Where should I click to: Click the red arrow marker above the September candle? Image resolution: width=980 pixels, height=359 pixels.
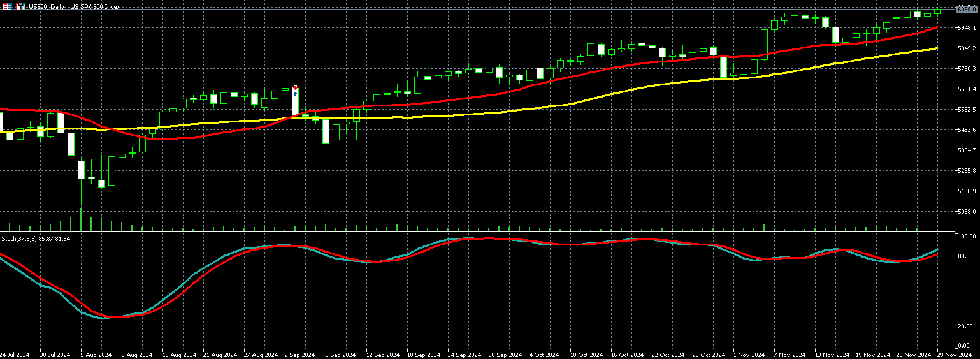click(x=295, y=89)
